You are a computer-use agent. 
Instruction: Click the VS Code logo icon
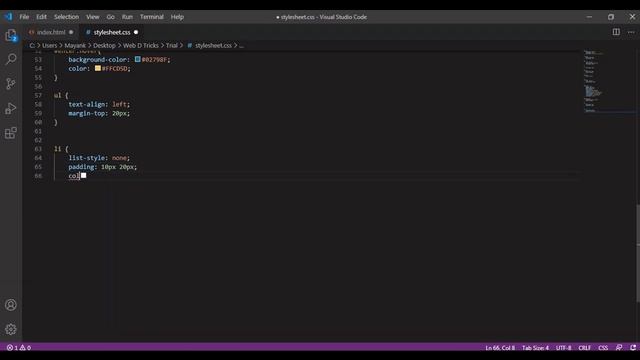tap(9, 17)
